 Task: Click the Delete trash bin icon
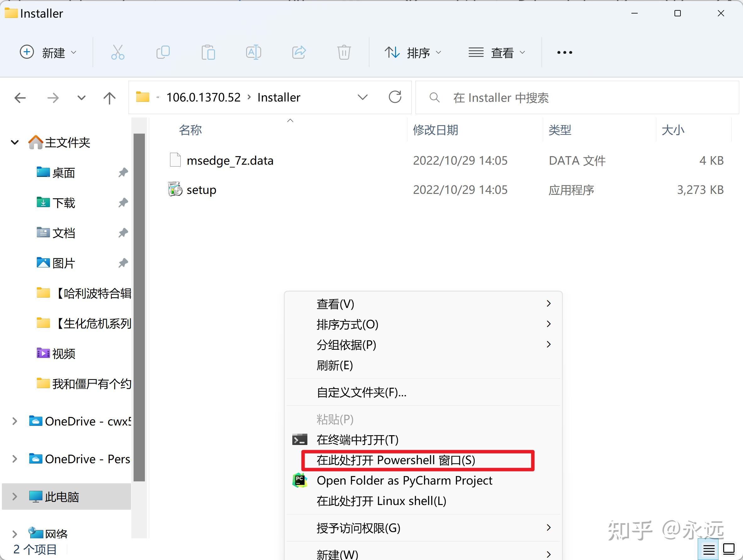344,52
